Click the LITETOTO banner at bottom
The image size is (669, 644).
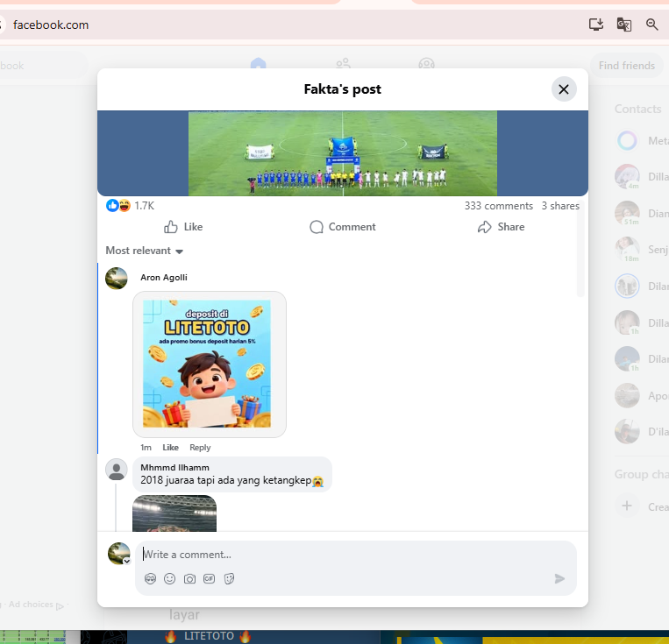[x=209, y=636]
